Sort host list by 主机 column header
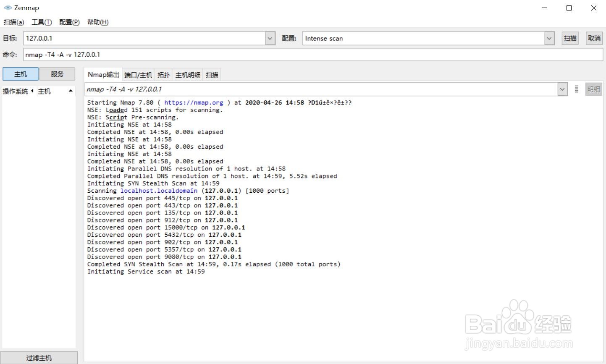 point(55,91)
